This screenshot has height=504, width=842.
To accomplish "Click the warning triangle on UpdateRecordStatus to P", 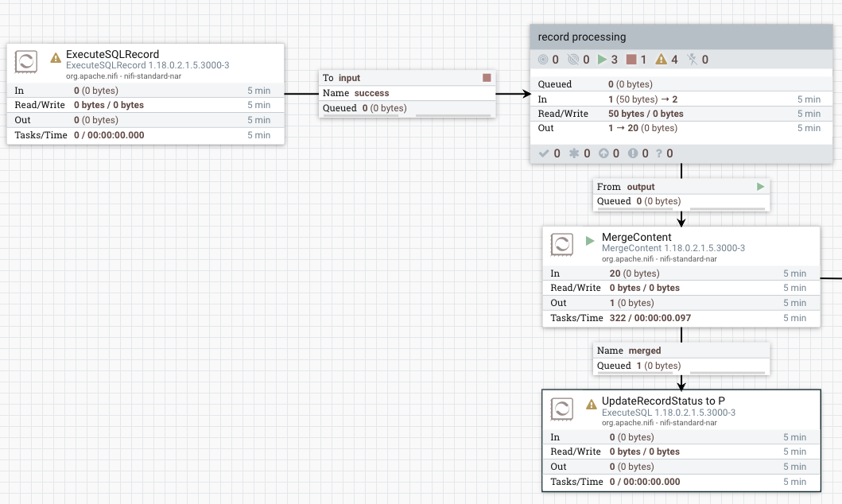I will [x=591, y=405].
